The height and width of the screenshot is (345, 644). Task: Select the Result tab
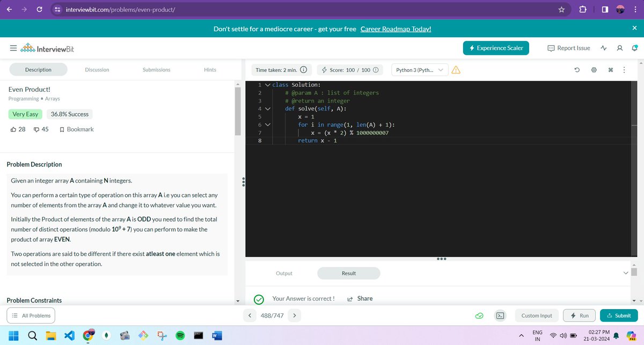point(349,274)
